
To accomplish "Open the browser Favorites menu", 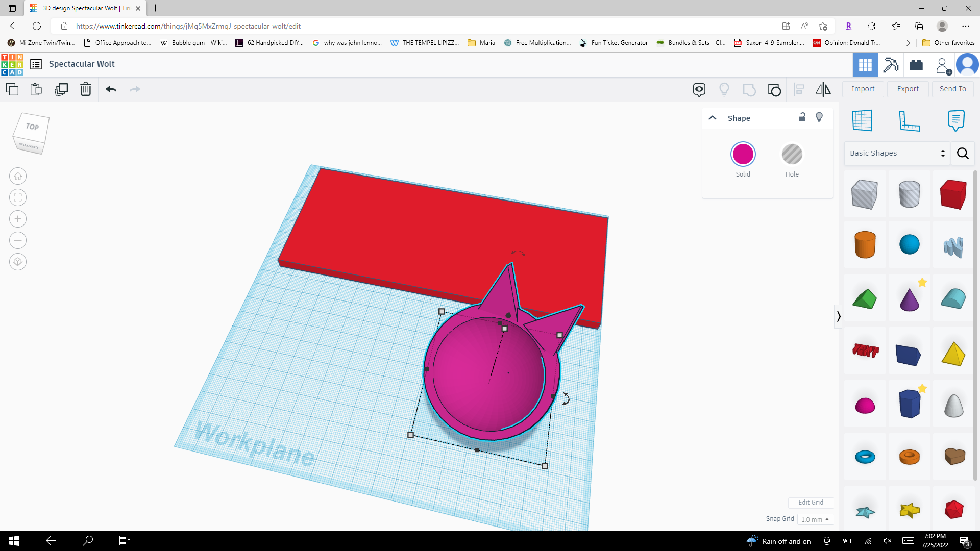I will pos(896,26).
